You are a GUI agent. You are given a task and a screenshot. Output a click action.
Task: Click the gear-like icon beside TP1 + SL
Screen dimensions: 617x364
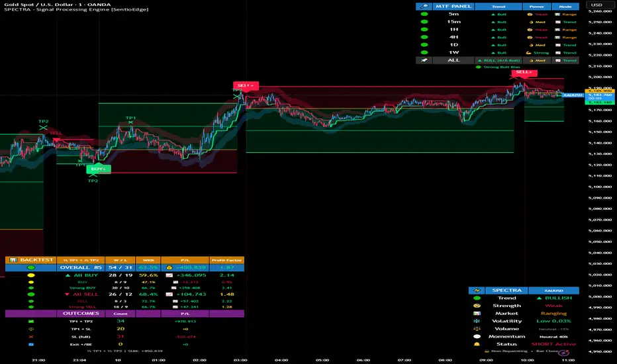31,329
